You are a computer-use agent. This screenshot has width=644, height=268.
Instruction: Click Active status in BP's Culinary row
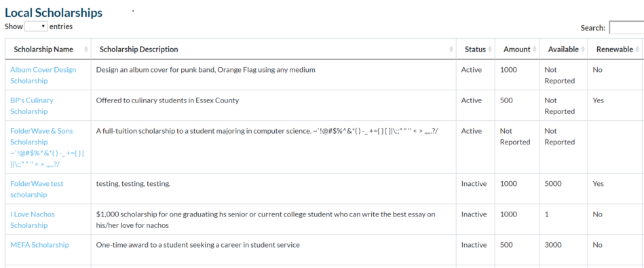(472, 100)
